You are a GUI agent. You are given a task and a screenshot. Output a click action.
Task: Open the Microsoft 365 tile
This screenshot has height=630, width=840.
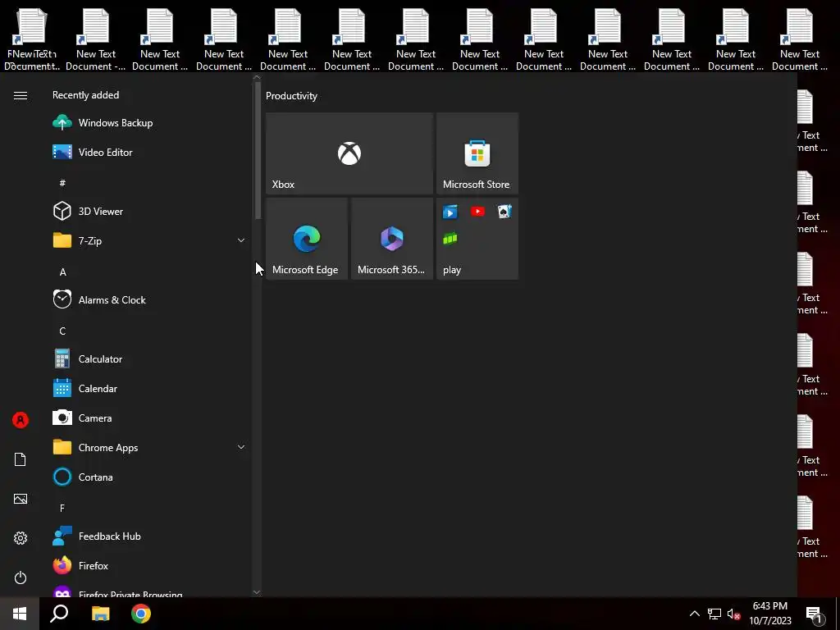point(391,239)
